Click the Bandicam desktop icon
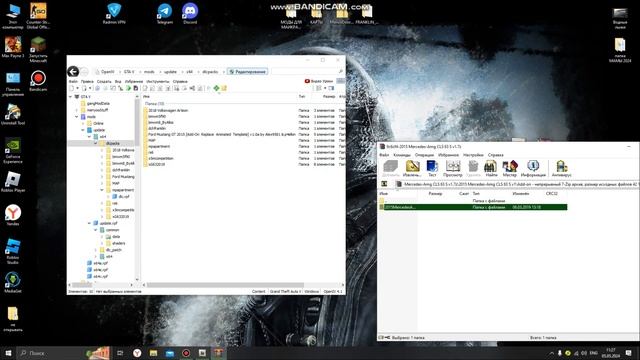The image size is (640, 360). pyautogui.click(x=38, y=81)
